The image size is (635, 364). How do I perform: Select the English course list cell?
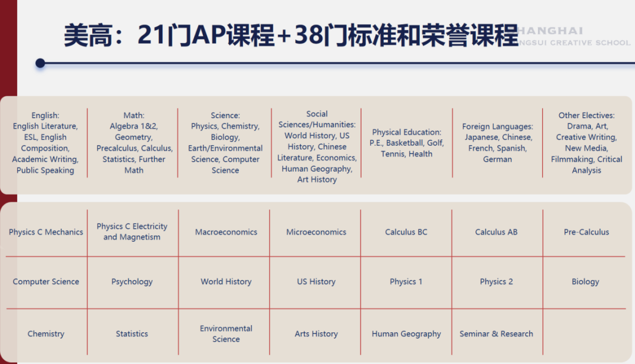[45, 143]
